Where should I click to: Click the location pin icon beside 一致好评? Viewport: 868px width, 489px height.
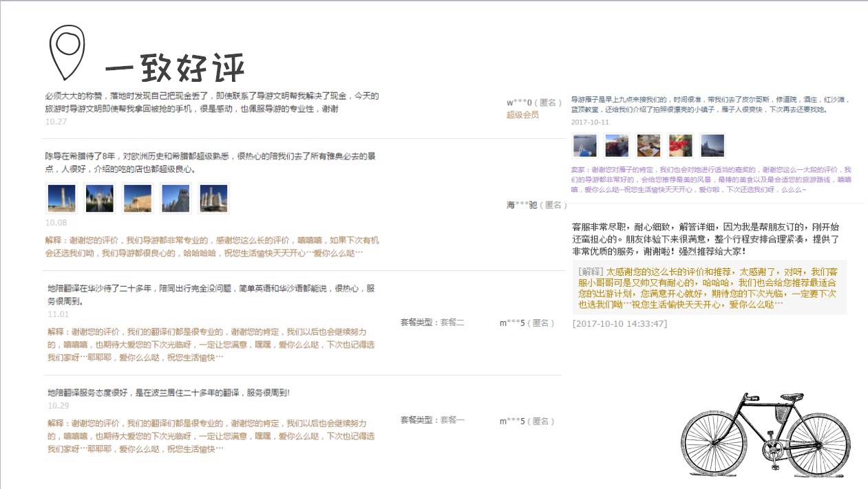[x=67, y=52]
